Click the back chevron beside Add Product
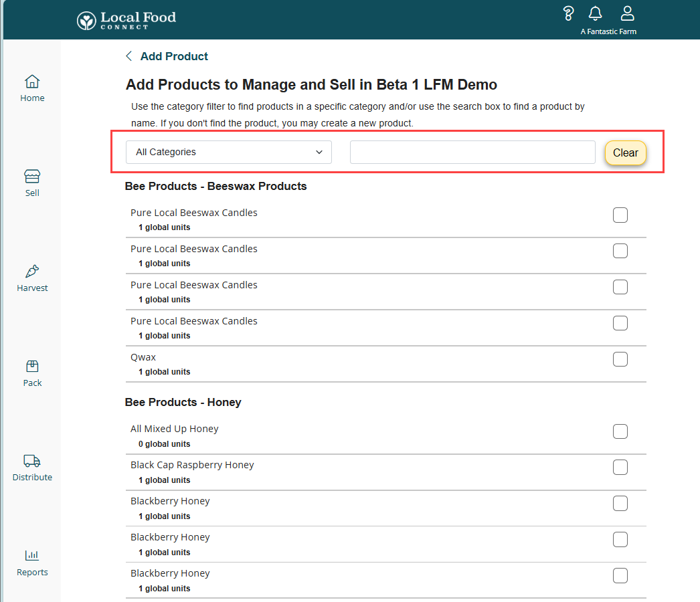 (129, 56)
